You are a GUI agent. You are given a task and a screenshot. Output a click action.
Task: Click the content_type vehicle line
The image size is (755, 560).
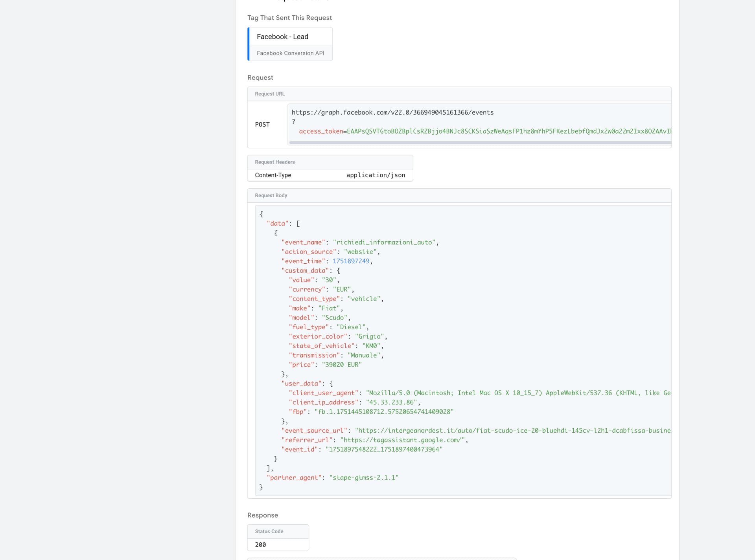tap(336, 299)
